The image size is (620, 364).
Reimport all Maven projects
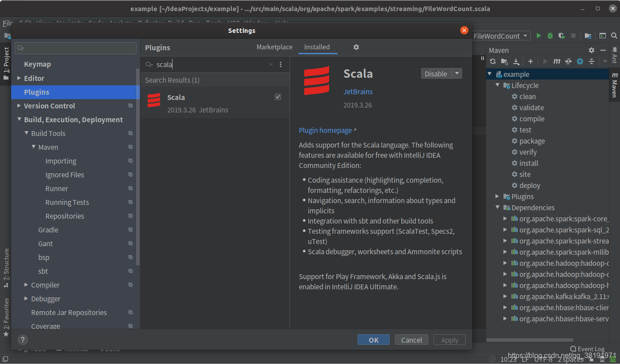tap(493, 61)
